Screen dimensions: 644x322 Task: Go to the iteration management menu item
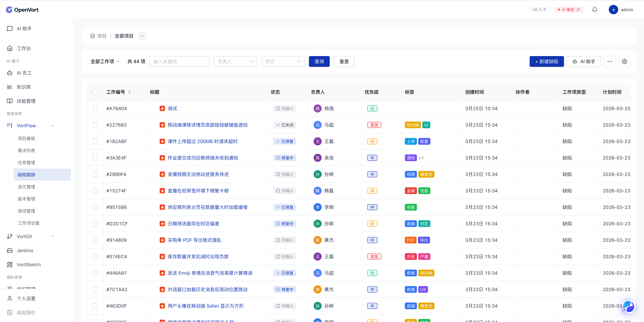tap(26, 187)
